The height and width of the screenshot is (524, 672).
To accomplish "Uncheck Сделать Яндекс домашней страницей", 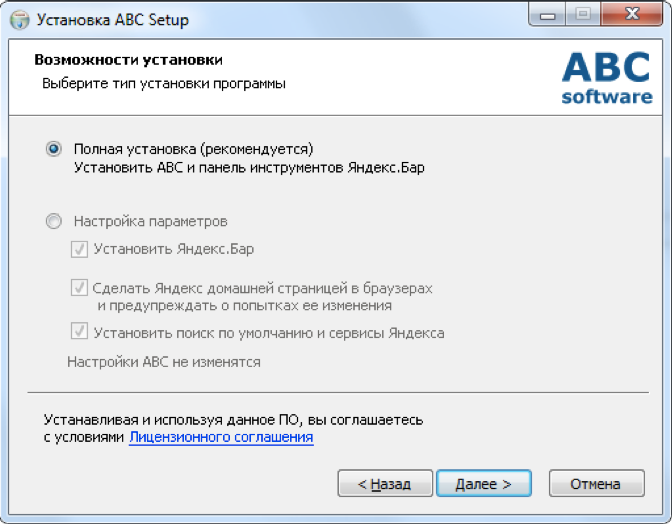I will tap(79, 288).
